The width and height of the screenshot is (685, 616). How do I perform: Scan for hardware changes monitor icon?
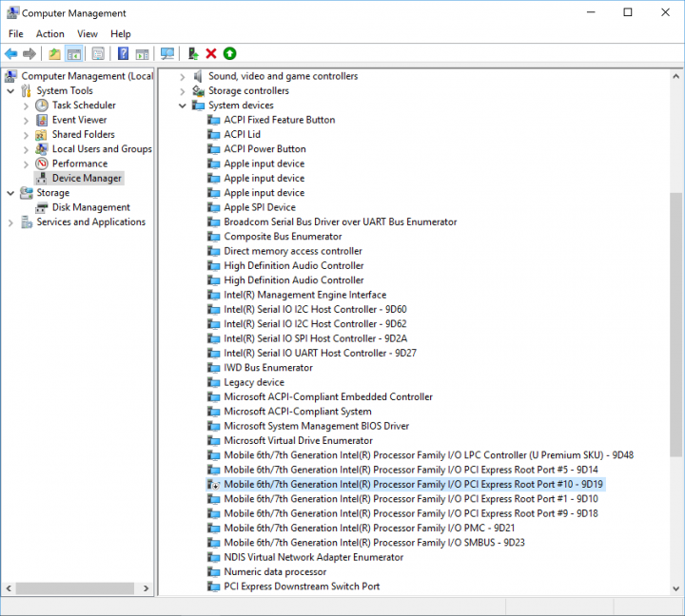point(167,53)
